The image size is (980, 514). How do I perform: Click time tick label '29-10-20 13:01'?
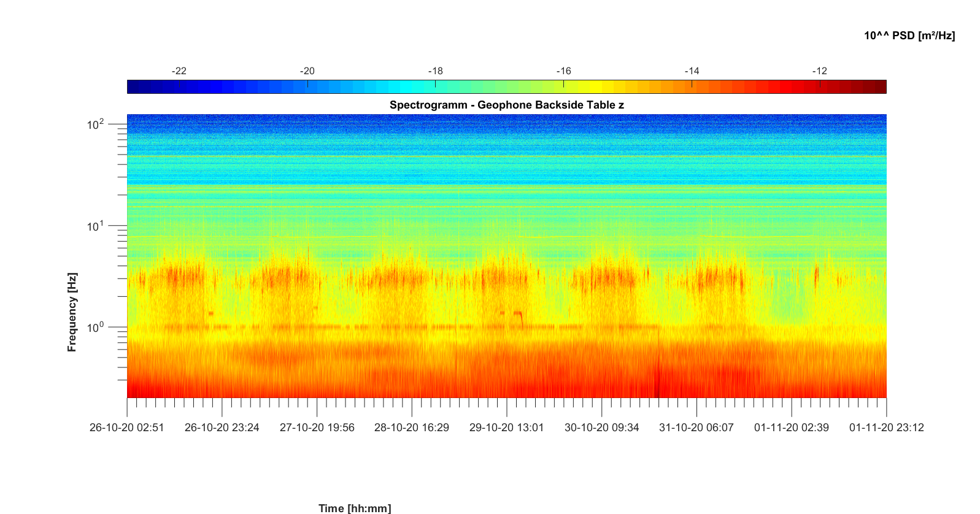pyautogui.click(x=506, y=428)
